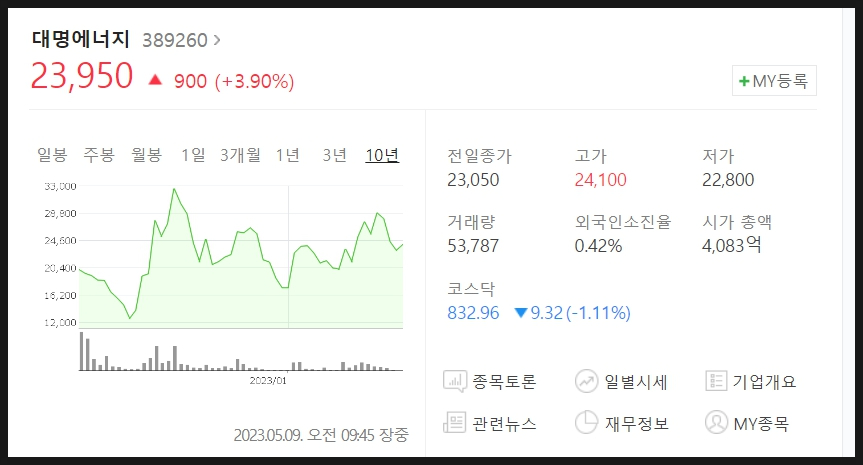Screen dimensions: 863x465
Task: Open the 종목토론 discussion chart icon
Action: coord(455,381)
